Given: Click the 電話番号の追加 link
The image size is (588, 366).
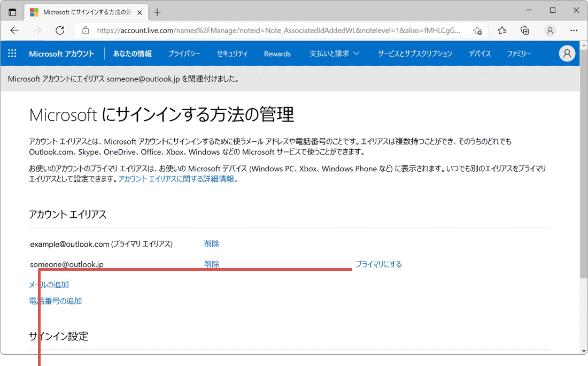Looking at the screenshot, I should pyautogui.click(x=56, y=301).
